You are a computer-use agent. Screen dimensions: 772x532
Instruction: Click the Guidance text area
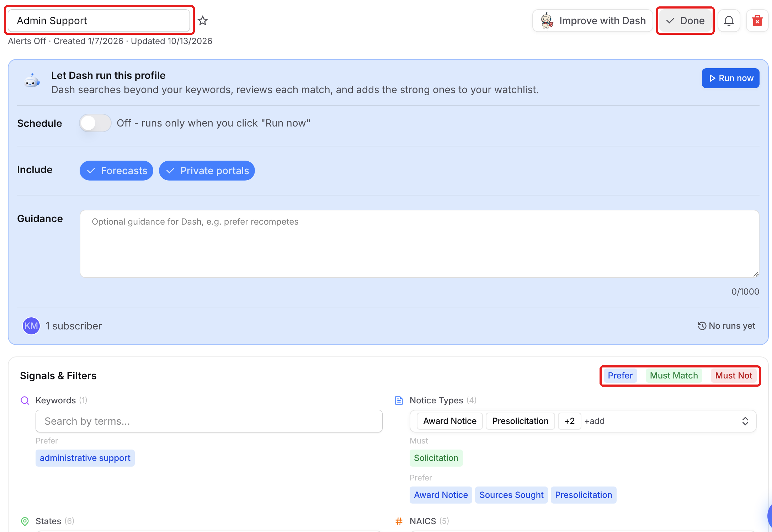pos(420,244)
